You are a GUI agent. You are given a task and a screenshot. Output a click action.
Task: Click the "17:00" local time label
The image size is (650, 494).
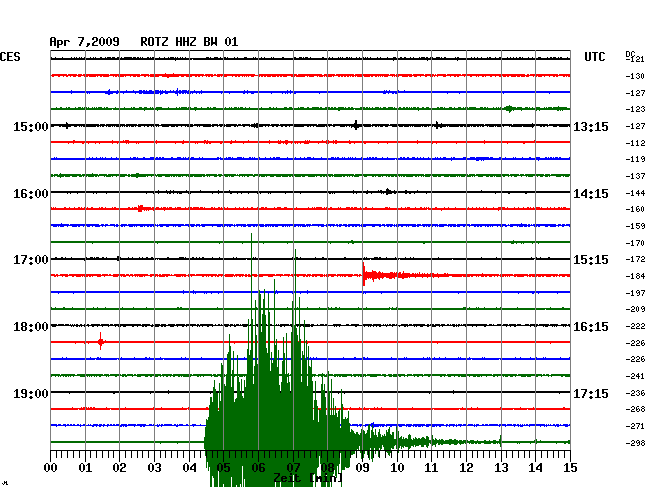[x=31, y=260]
